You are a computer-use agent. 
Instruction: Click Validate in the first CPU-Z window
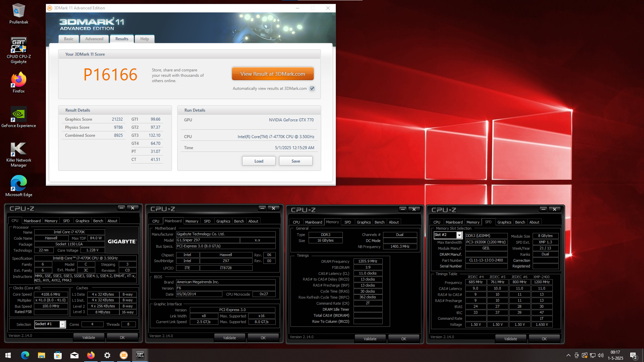(x=89, y=338)
